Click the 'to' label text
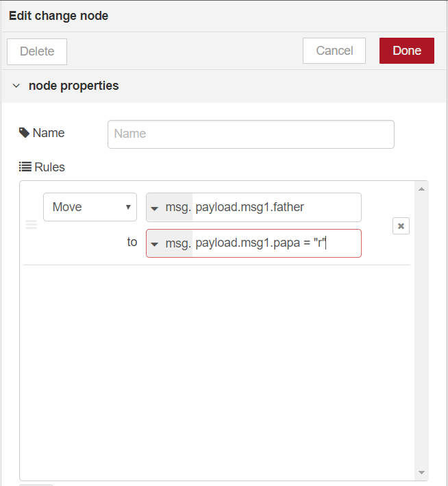This screenshot has height=486, width=448. [x=132, y=242]
